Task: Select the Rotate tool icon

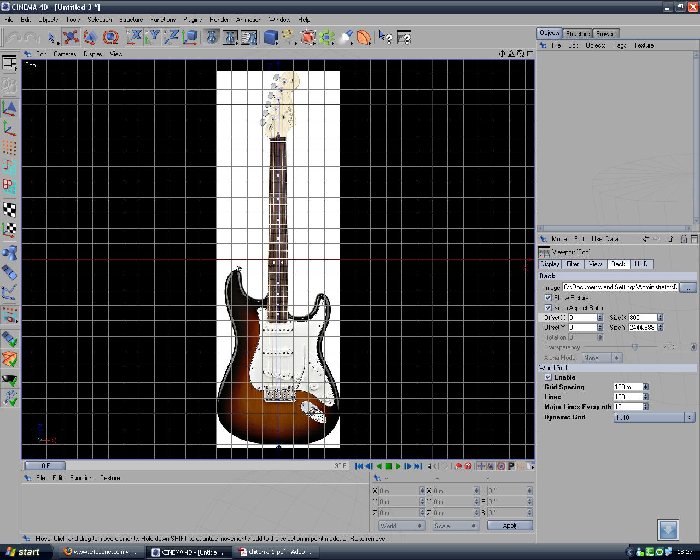Action: point(111,37)
